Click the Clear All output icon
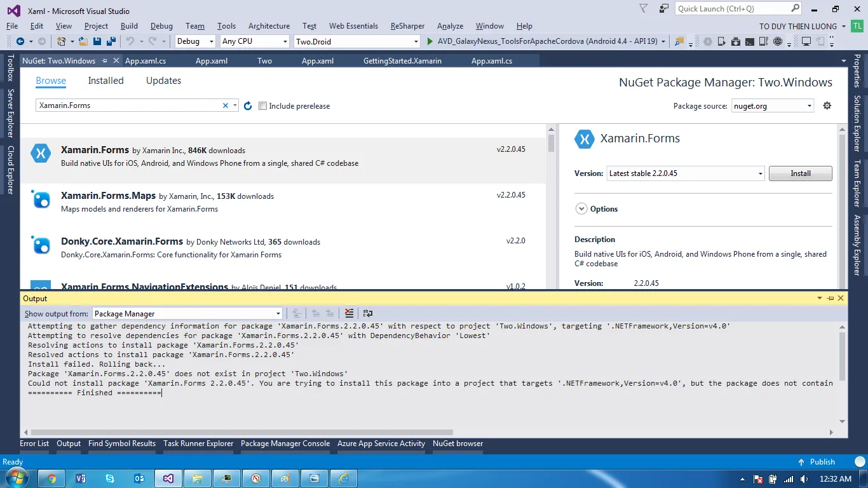Image resolution: width=868 pixels, height=488 pixels. [349, 313]
